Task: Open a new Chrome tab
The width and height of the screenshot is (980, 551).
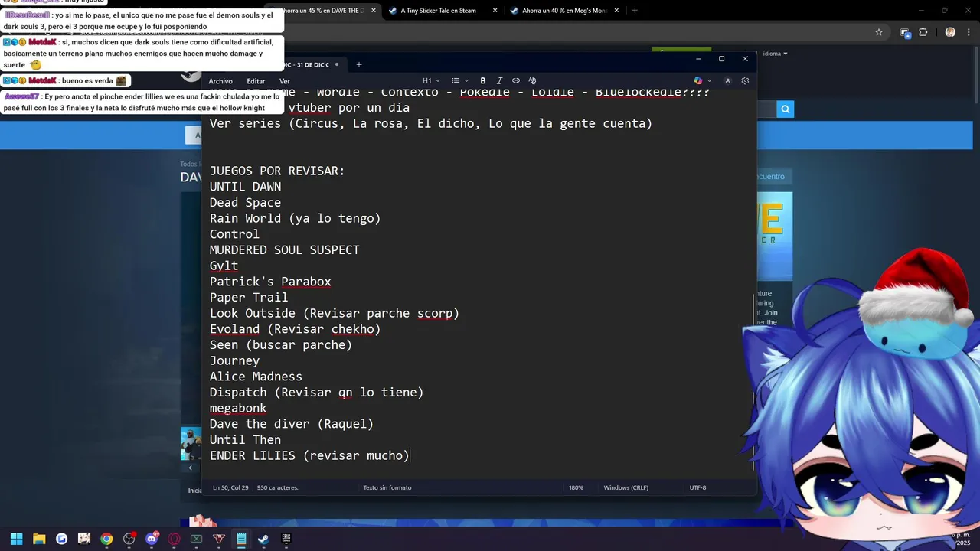Action: [x=635, y=11]
